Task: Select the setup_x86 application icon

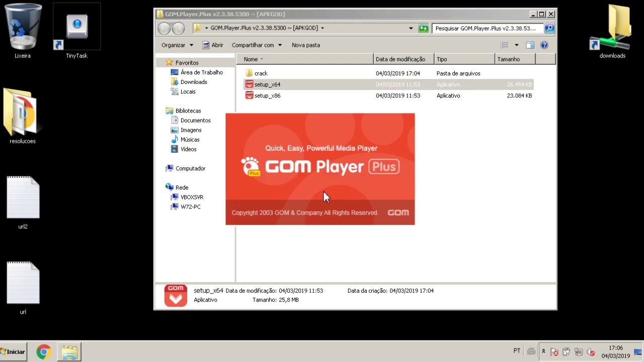Action: click(x=249, y=96)
